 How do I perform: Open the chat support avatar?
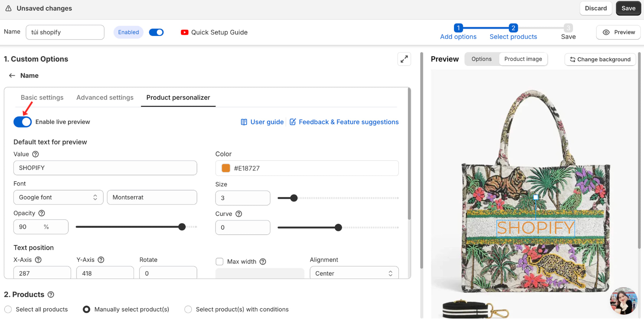[623, 301]
